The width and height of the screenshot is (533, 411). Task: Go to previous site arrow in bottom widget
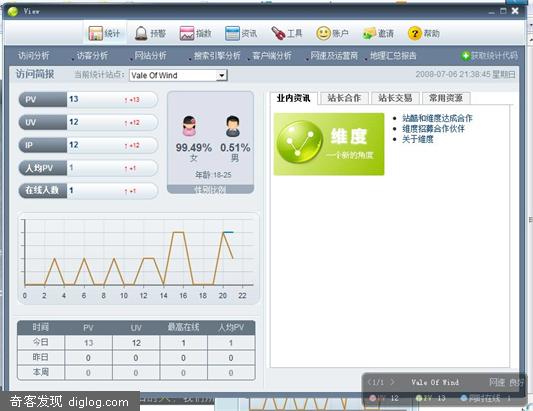[x=369, y=382]
